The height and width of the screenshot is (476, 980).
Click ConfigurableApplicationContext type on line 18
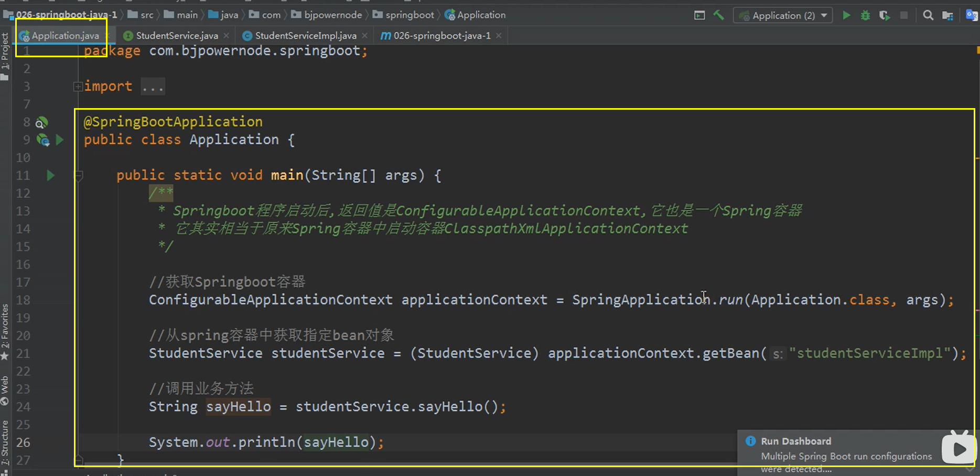[271, 300]
